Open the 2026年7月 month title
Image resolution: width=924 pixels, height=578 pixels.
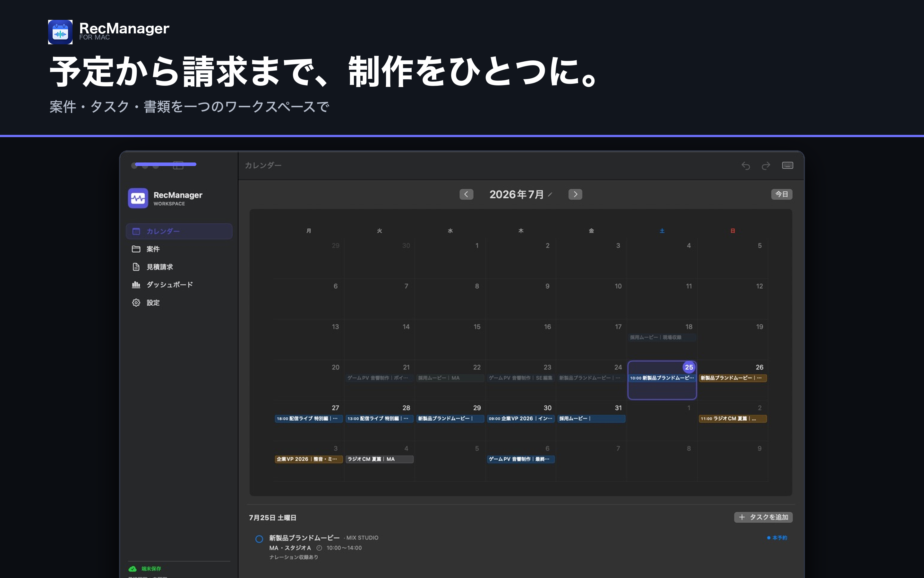click(516, 194)
